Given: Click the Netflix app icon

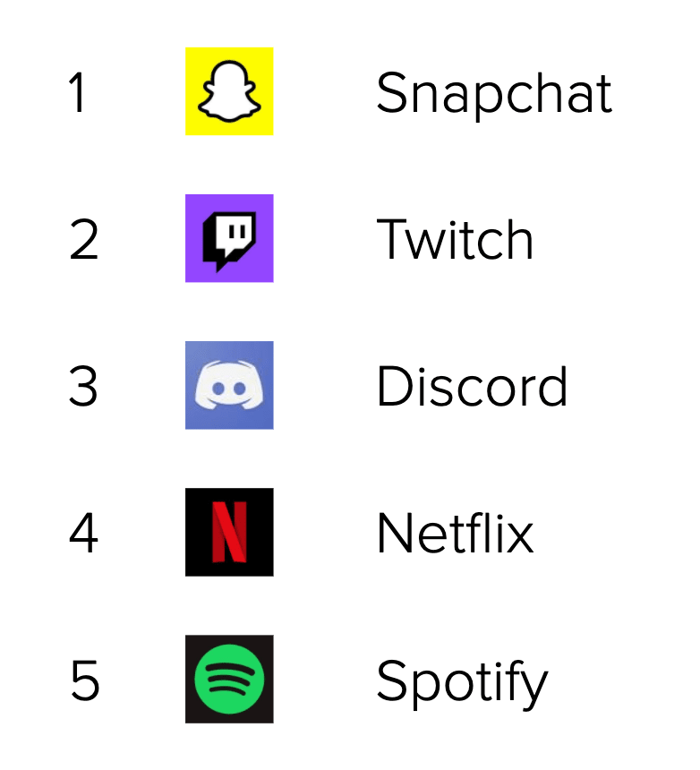Looking at the screenshot, I should pyautogui.click(x=229, y=532).
